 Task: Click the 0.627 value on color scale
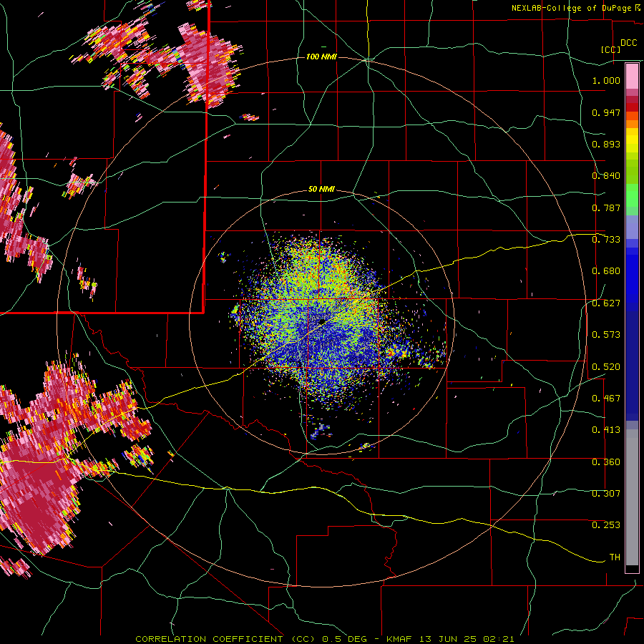(x=606, y=303)
